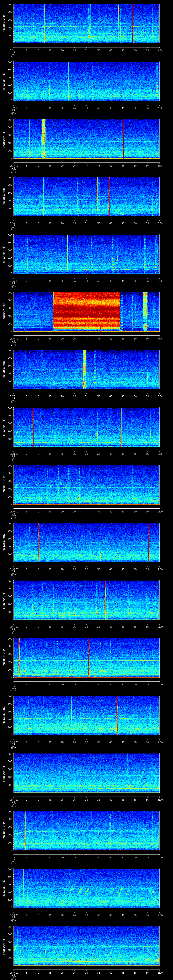Select the spectrogram panel starting at 0:04:00
Screen dimensions: 173x980
pos(86,197)
